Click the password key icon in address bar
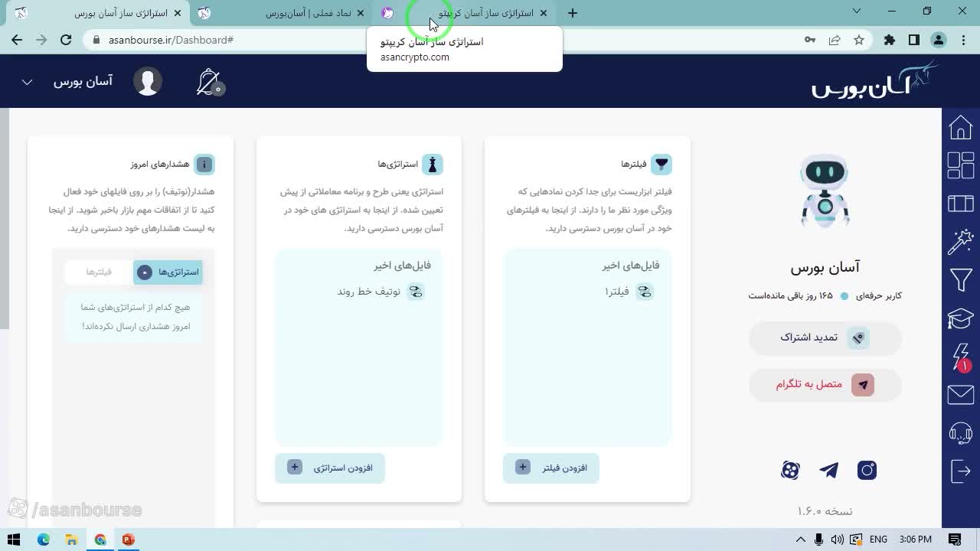Image resolution: width=980 pixels, height=551 pixels. point(810,40)
